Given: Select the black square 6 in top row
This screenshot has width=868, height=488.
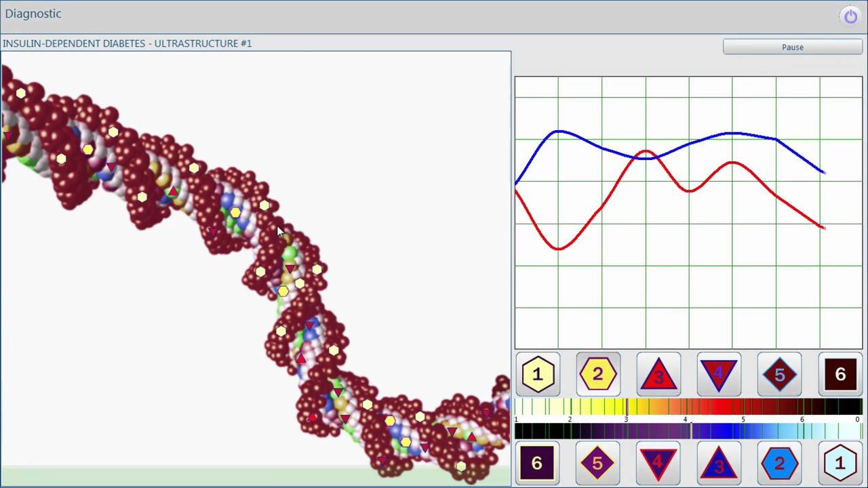Looking at the screenshot, I should point(840,374).
